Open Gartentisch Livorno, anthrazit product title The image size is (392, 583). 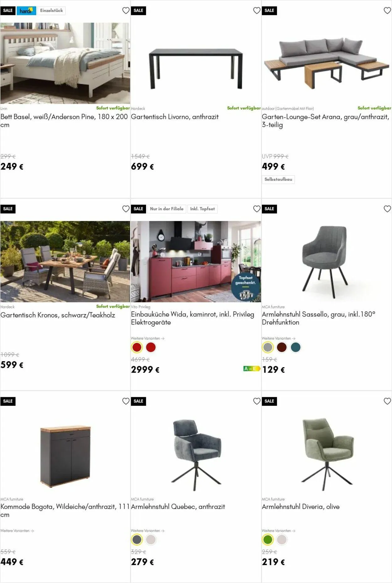click(x=175, y=117)
